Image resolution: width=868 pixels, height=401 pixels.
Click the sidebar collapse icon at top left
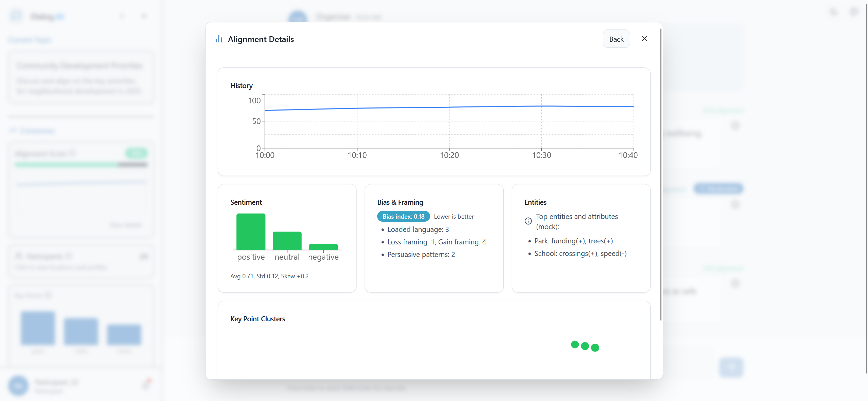144,16
